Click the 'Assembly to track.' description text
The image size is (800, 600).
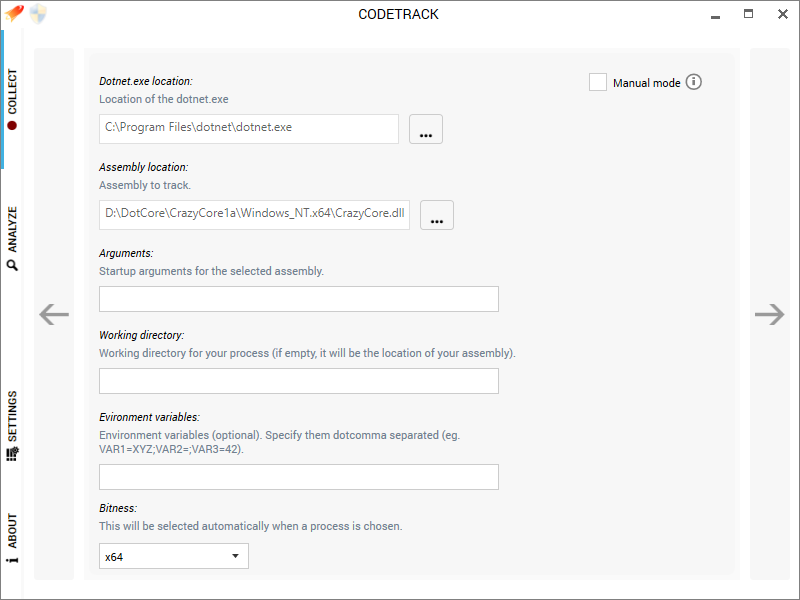click(145, 185)
